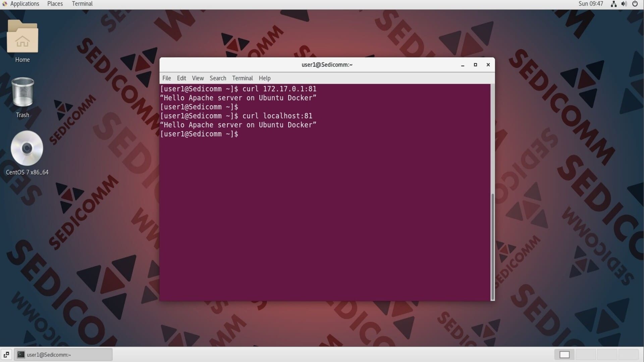Click the volume speaker icon in top bar
The height and width of the screenshot is (362, 644).
click(x=624, y=4)
